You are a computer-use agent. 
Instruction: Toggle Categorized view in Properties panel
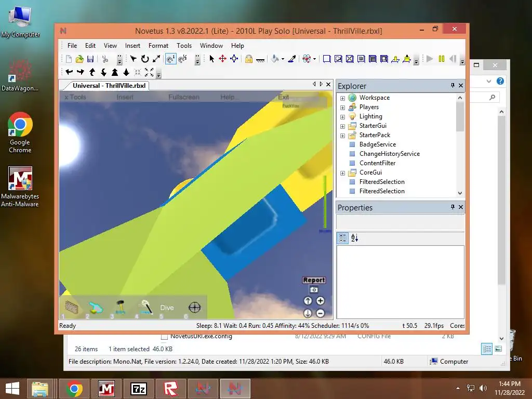click(343, 238)
